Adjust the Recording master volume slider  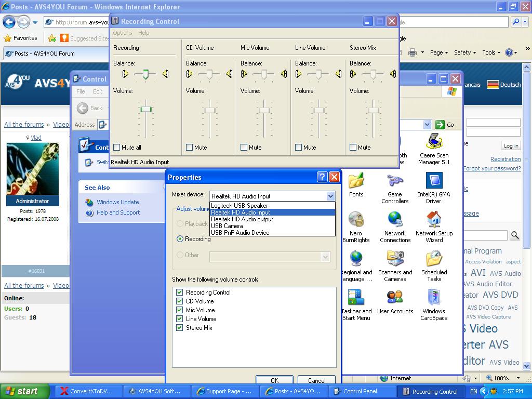click(x=146, y=109)
